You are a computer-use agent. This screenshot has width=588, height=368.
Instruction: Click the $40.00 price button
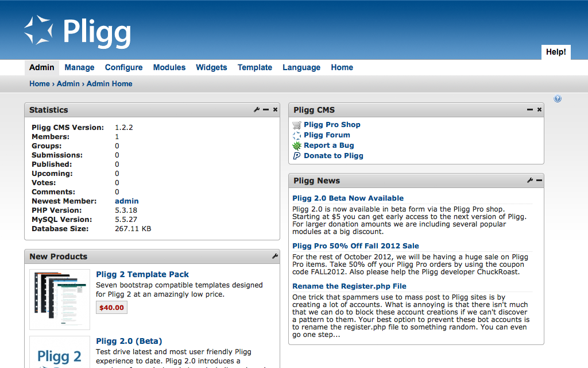tap(111, 307)
